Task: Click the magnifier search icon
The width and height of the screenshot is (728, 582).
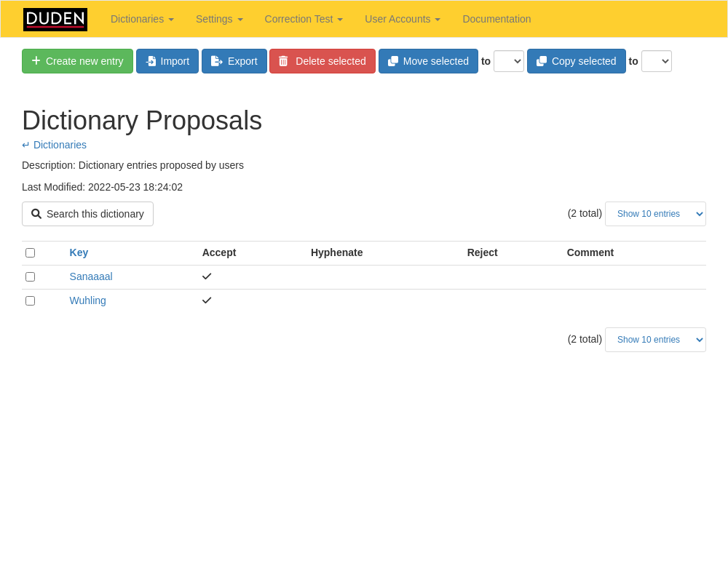Action: (x=36, y=214)
